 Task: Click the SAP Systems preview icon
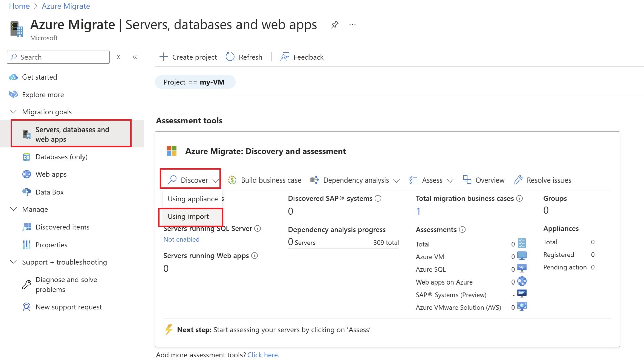click(522, 294)
